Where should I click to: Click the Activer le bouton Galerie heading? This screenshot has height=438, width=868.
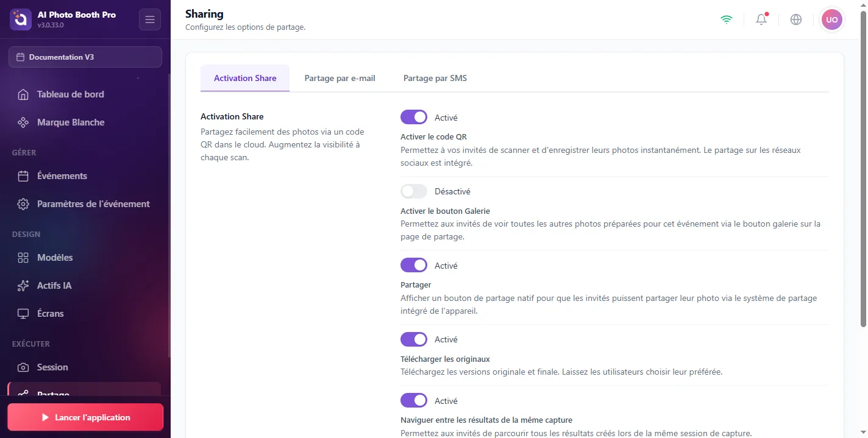click(x=445, y=211)
